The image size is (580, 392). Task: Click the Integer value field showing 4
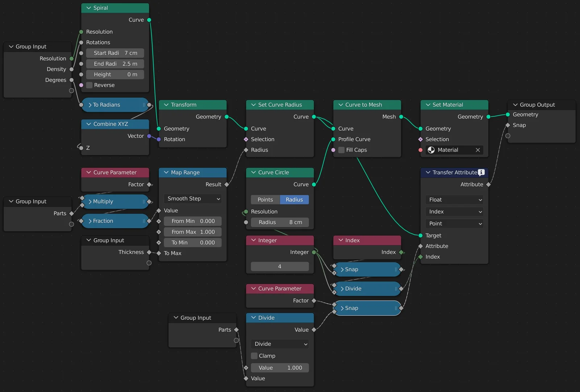279,266
